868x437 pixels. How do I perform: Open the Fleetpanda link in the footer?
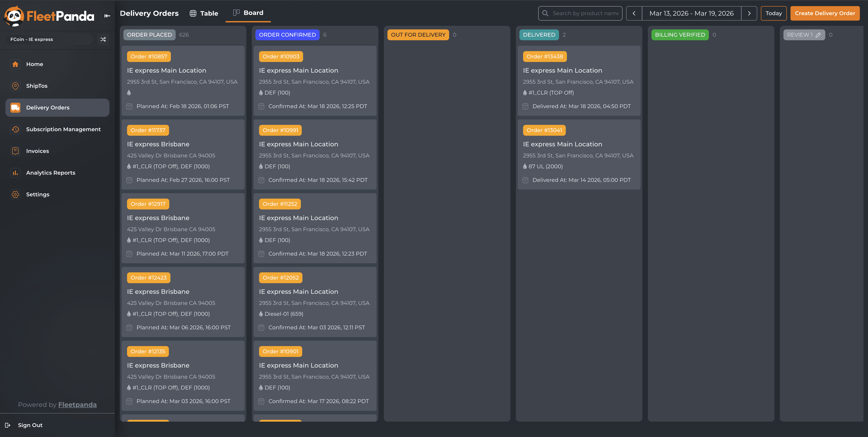(77, 405)
